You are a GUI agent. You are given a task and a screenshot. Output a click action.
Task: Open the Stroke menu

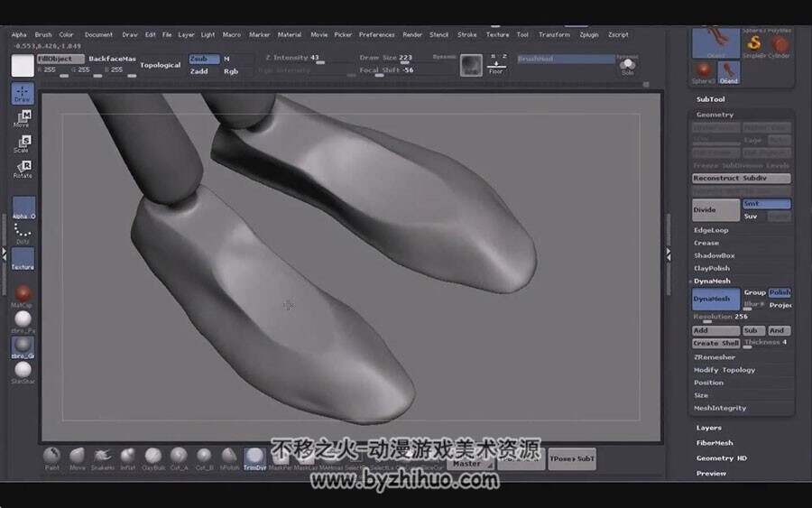[x=466, y=34]
